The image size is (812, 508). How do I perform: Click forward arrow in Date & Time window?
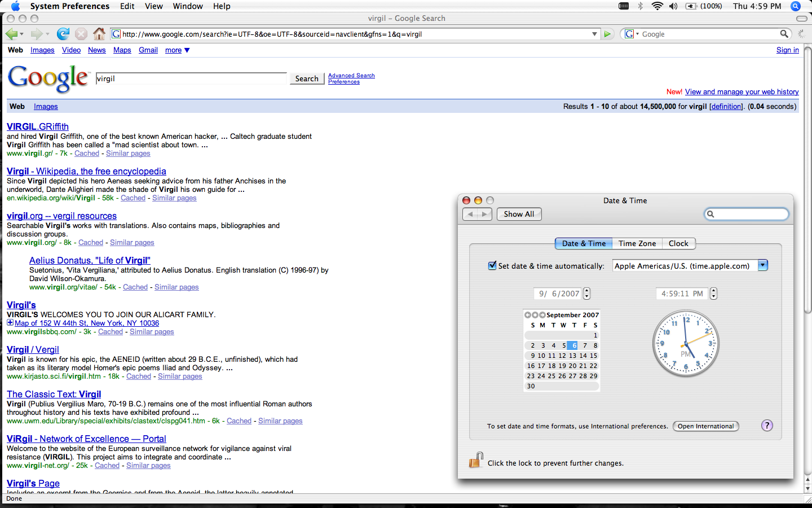pos(485,214)
